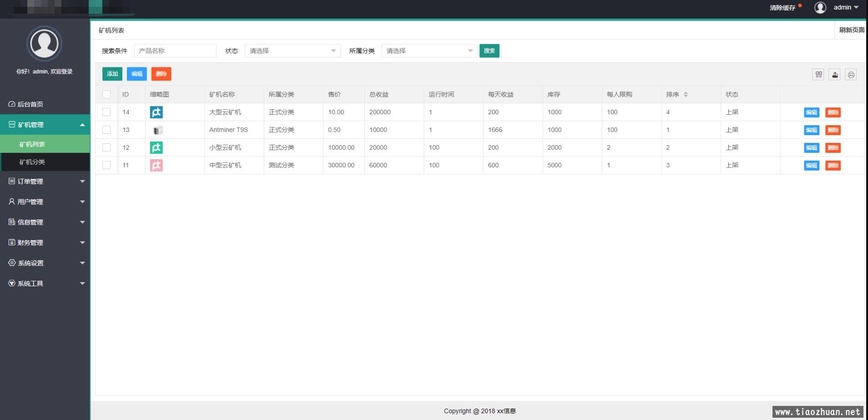
Task: Click the 每天收益 column header
Action: click(513, 94)
